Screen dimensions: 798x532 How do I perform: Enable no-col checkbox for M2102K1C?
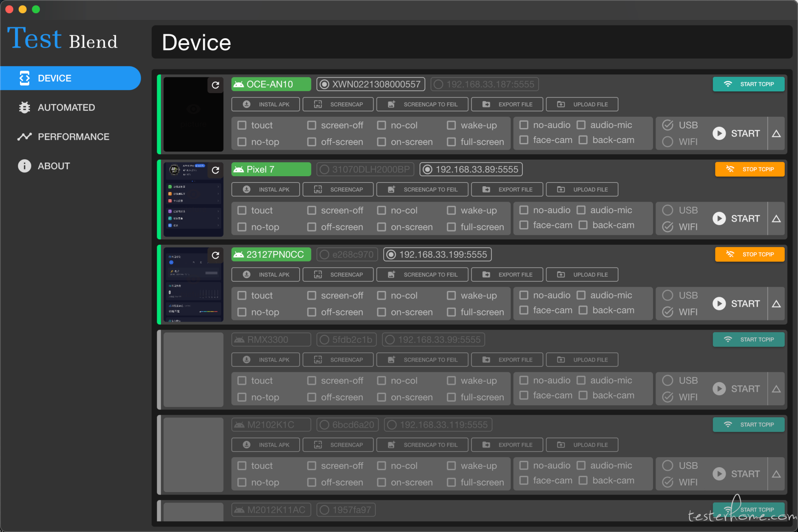382,466
